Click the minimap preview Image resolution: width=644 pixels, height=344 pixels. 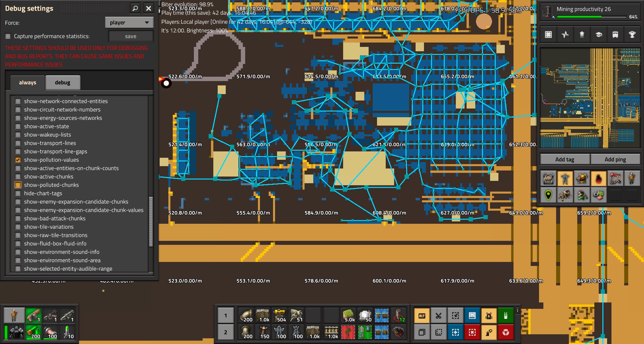pyautogui.click(x=590, y=98)
